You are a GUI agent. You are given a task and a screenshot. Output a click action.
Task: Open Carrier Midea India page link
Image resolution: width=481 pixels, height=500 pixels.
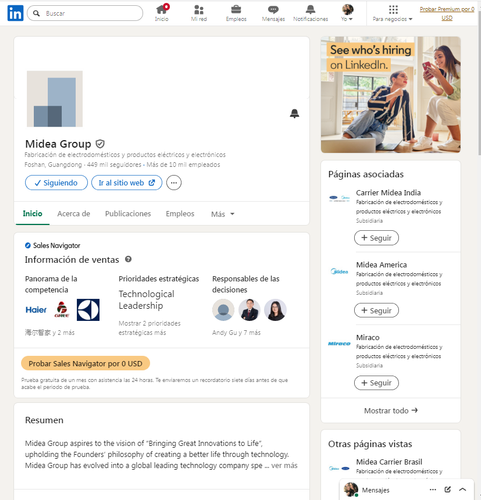coord(388,193)
